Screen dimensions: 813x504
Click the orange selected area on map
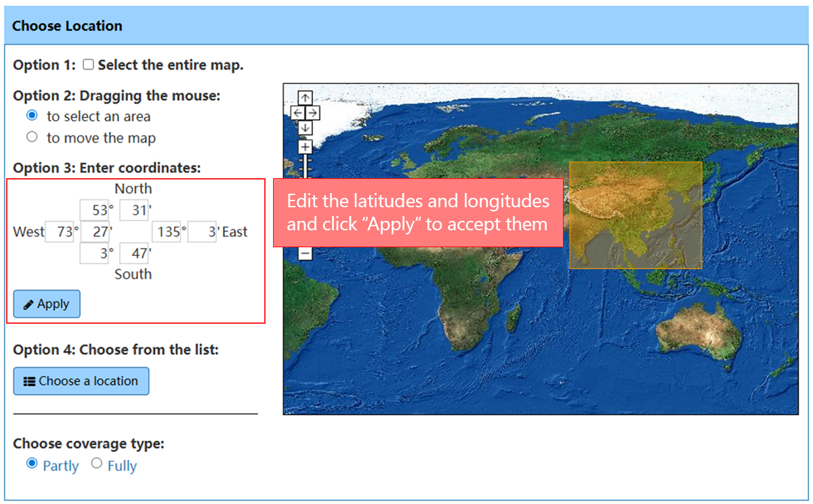[635, 215]
